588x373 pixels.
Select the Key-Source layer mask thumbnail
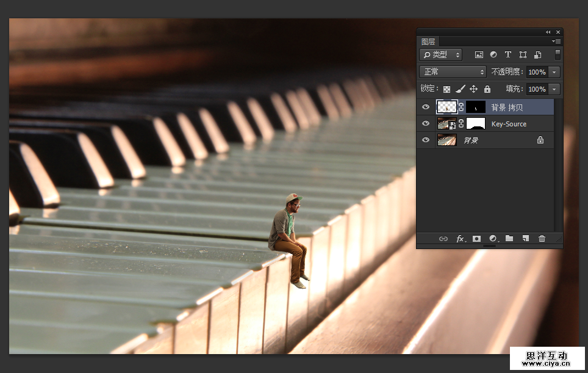coord(475,124)
